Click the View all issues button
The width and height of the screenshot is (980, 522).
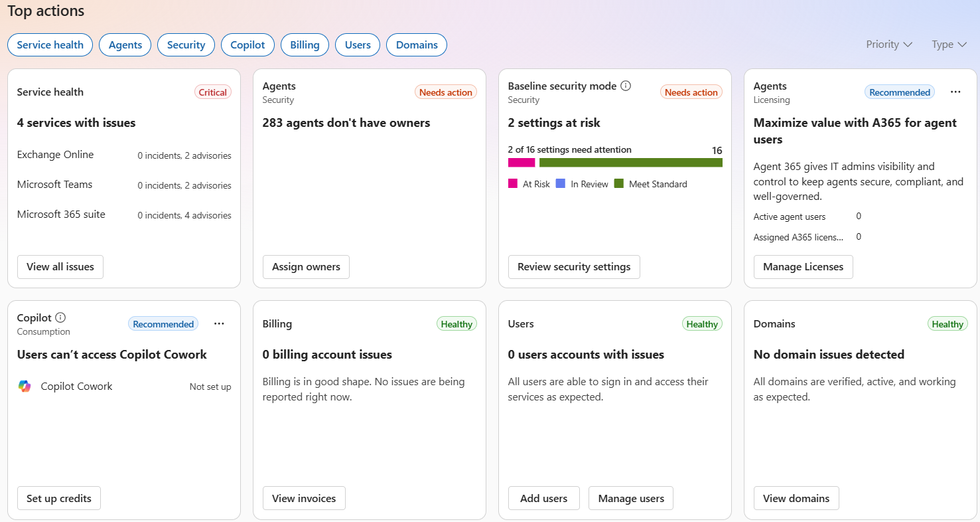(60, 267)
